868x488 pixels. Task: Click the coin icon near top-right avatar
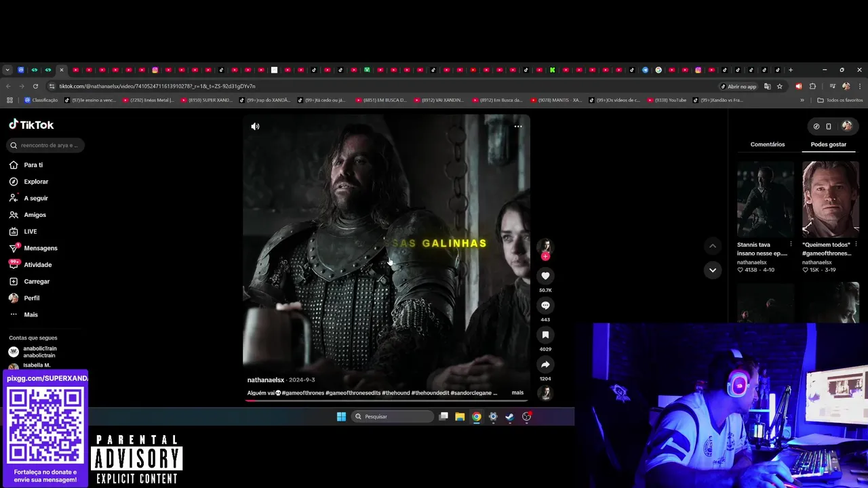[x=816, y=126]
